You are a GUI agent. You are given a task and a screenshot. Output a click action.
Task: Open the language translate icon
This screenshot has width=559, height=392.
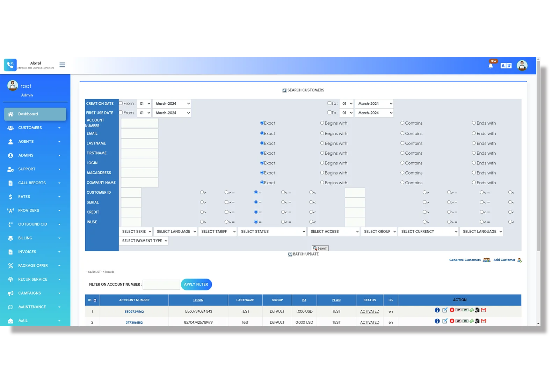506,66
